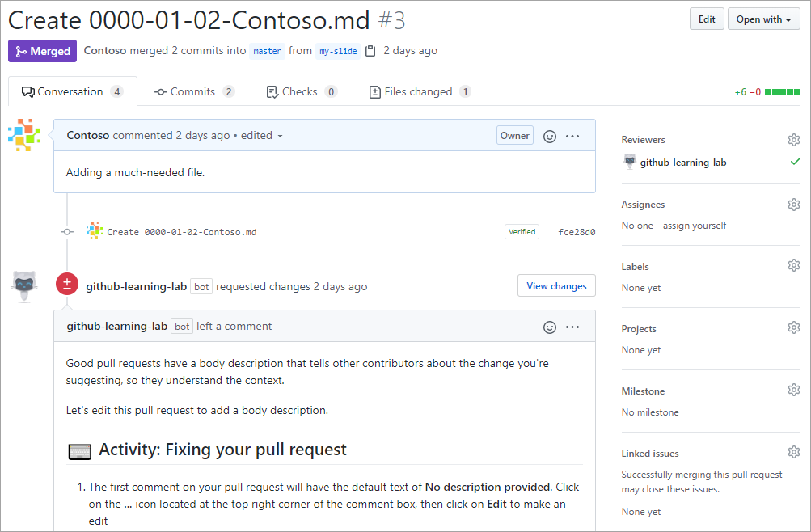The image size is (811, 532).
Task: Click the github-learning-lab bot avatar
Action: coord(24,285)
